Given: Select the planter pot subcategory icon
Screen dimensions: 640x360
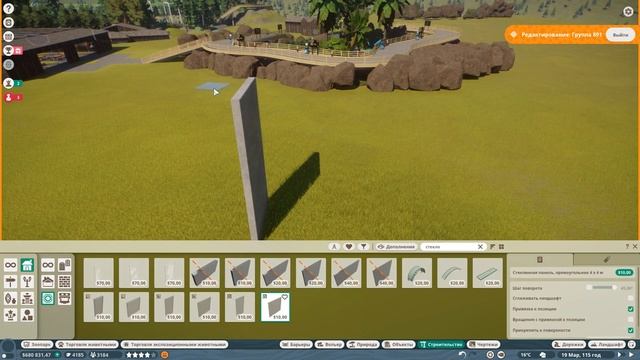Looking at the screenshot, I should click(x=64, y=298).
